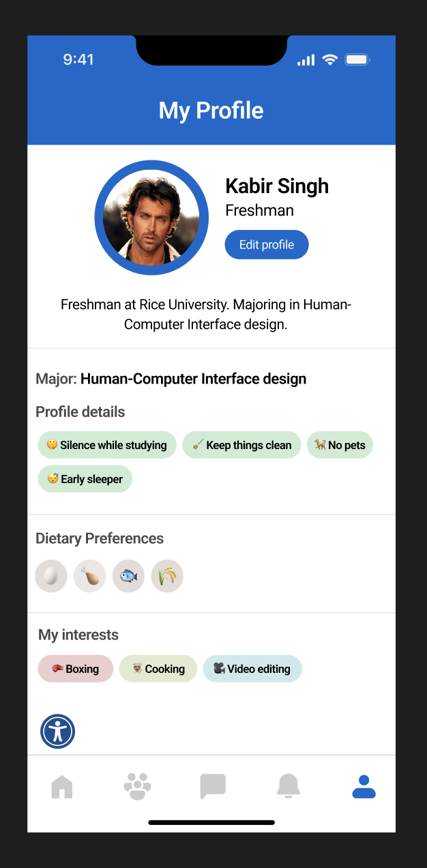The image size is (427, 868).
Task: Tap the fish dietary preference icon
Action: pos(129,576)
